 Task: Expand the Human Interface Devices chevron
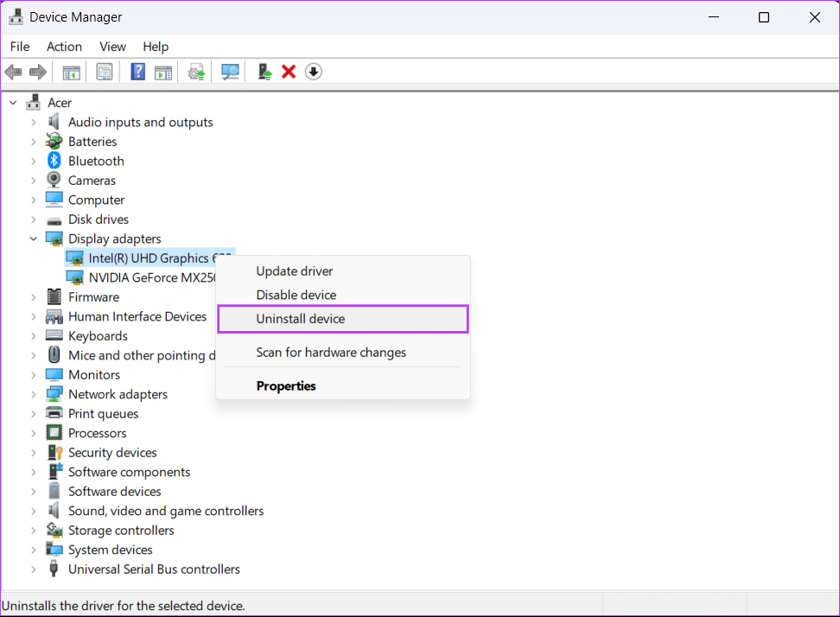[34, 316]
